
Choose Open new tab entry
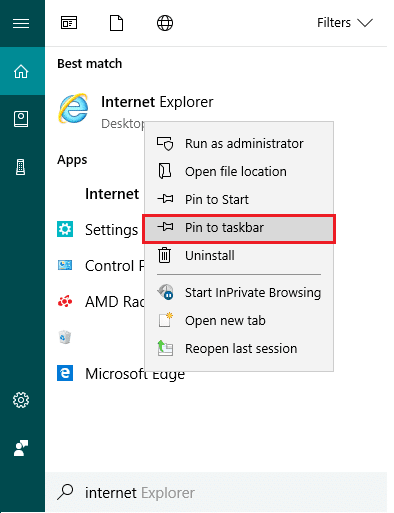click(239, 321)
